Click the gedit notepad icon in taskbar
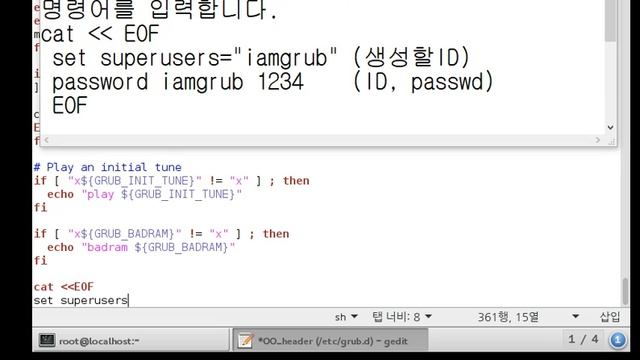This screenshot has width=640, height=360. 246,340
